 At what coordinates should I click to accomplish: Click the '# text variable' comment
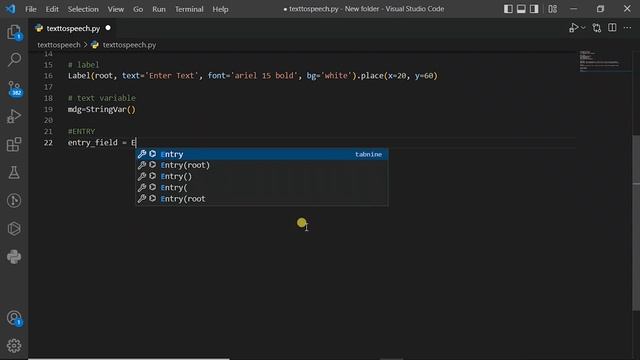coord(102,98)
